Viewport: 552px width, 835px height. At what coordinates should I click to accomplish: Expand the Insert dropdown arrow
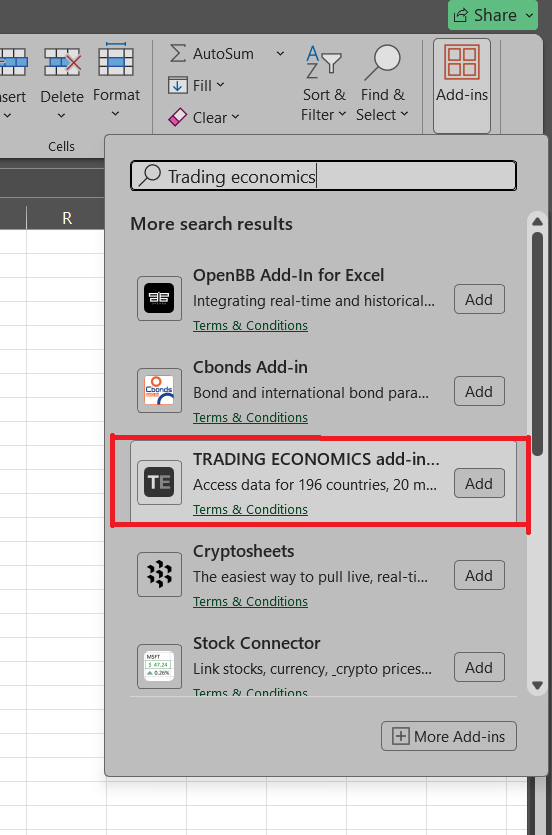pyautogui.click(x=7, y=116)
